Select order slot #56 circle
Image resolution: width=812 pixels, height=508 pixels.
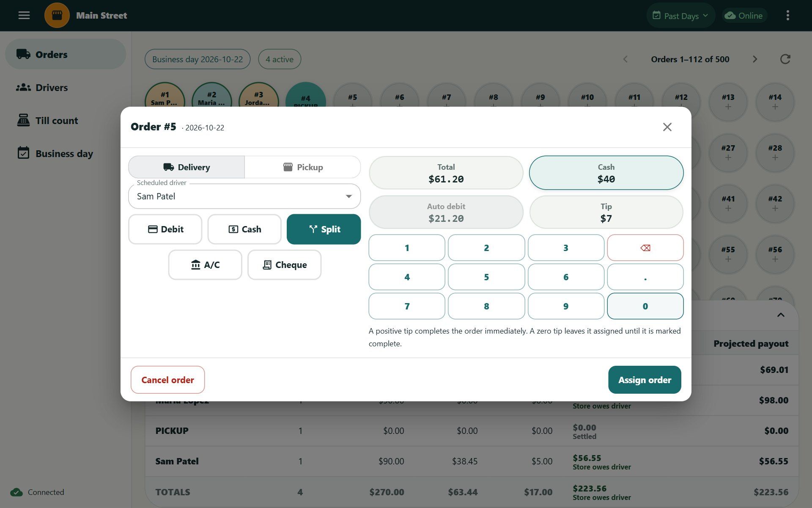tap(775, 254)
